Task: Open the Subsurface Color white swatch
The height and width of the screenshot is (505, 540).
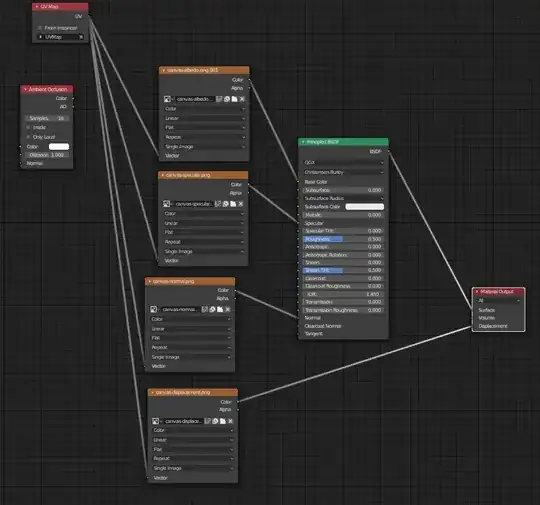Action: [364, 207]
